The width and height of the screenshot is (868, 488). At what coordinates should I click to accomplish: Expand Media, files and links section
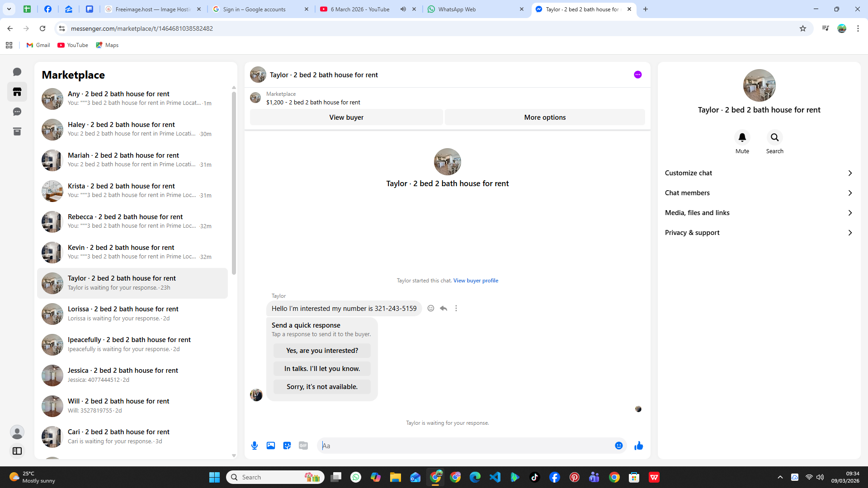[x=759, y=213]
